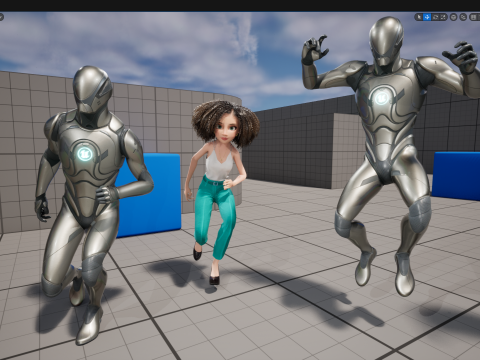The height and width of the screenshot is (360, 480).
Task: Toggle surface snapping icon in viewport toolbar
Action: click(463, 17)
